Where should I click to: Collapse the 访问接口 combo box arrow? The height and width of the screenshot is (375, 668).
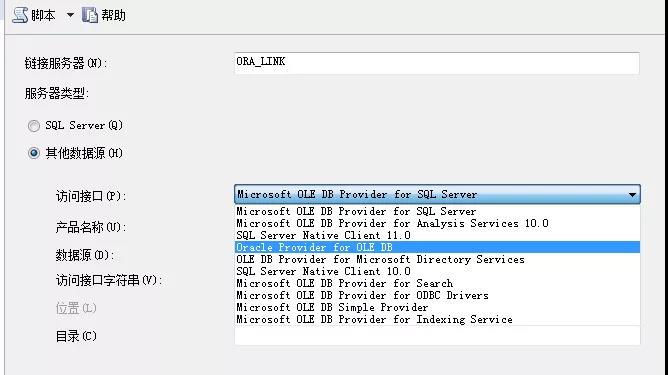click(x=632, y=195)
